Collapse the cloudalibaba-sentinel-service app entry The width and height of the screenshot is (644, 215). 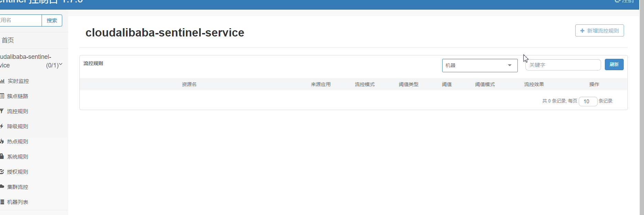click(31, 61)
